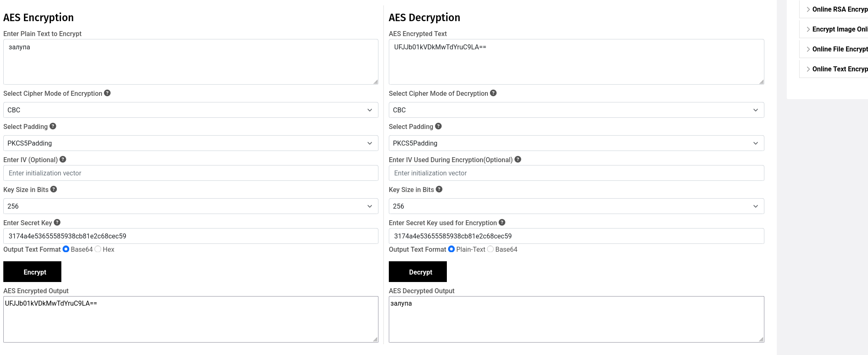Open the encryption cipher mode CBC dropdown

(191, 110)
